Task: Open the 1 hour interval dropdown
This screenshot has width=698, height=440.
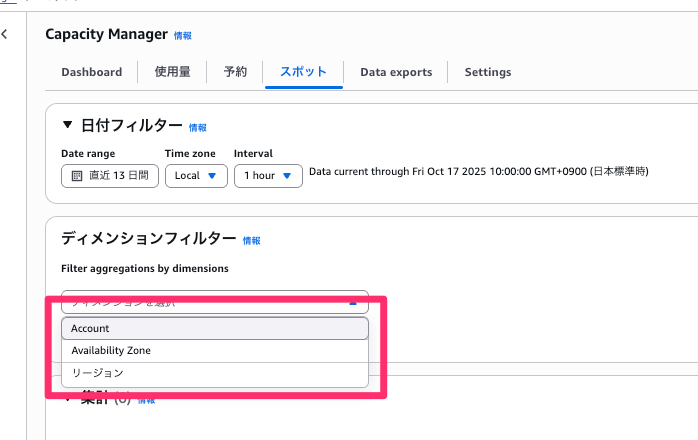Action: click(267, 175)
